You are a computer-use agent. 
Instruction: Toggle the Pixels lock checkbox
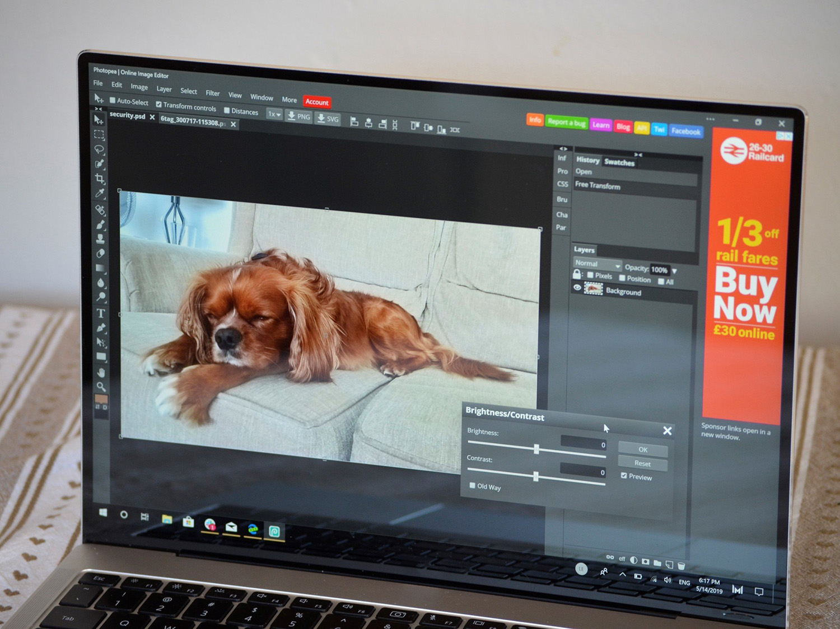(590, 275)
